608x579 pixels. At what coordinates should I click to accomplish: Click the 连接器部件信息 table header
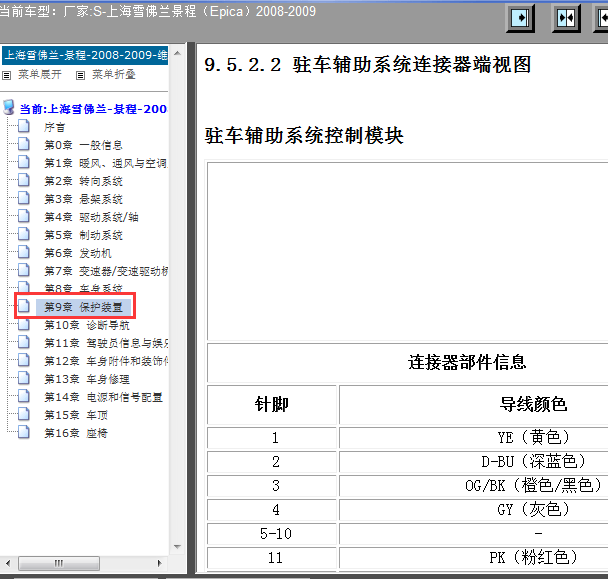(467, 362)
